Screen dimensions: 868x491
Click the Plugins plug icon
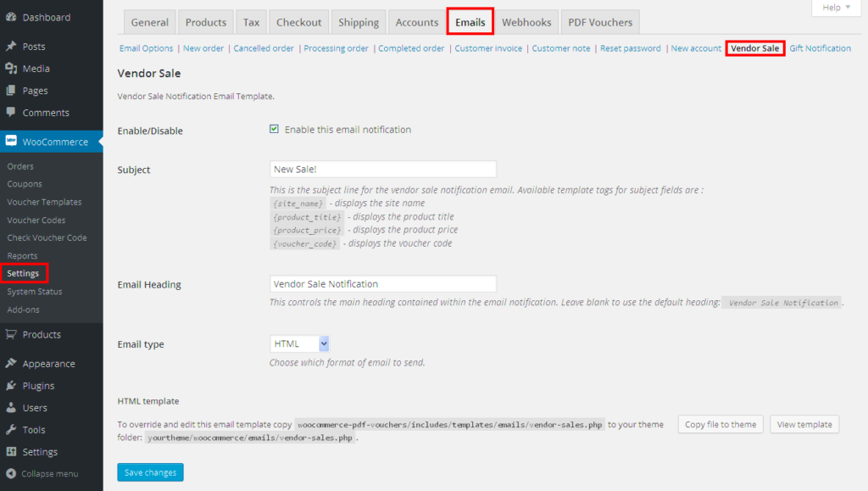pyautogui.click(x=11, y=386)
